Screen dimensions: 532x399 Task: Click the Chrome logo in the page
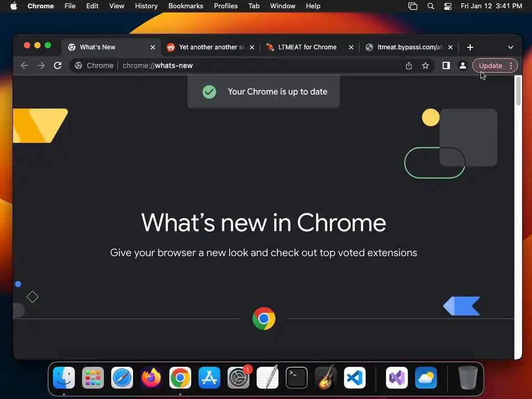coord(263,318)
